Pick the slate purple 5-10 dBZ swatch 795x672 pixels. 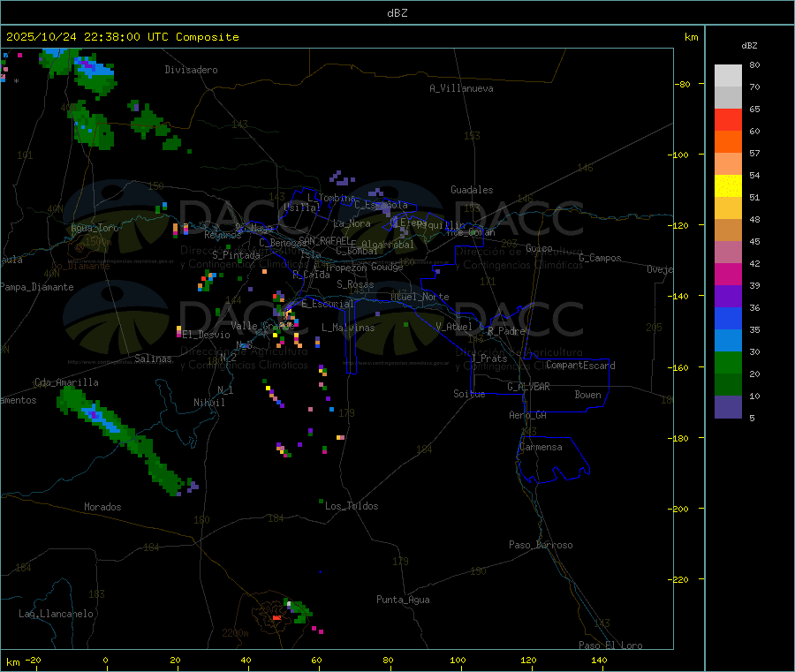pyautogui.click(x=728, y=407)
